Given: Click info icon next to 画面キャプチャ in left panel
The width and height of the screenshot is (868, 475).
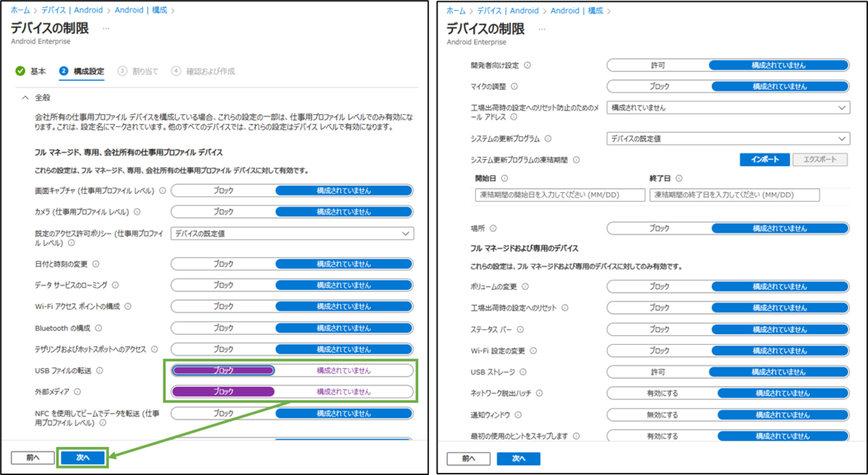Looking at the screenshot, I should coord(163,191).
